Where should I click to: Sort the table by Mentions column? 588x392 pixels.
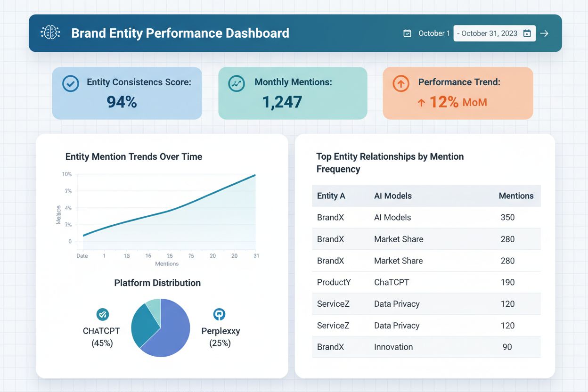[516, 196]
